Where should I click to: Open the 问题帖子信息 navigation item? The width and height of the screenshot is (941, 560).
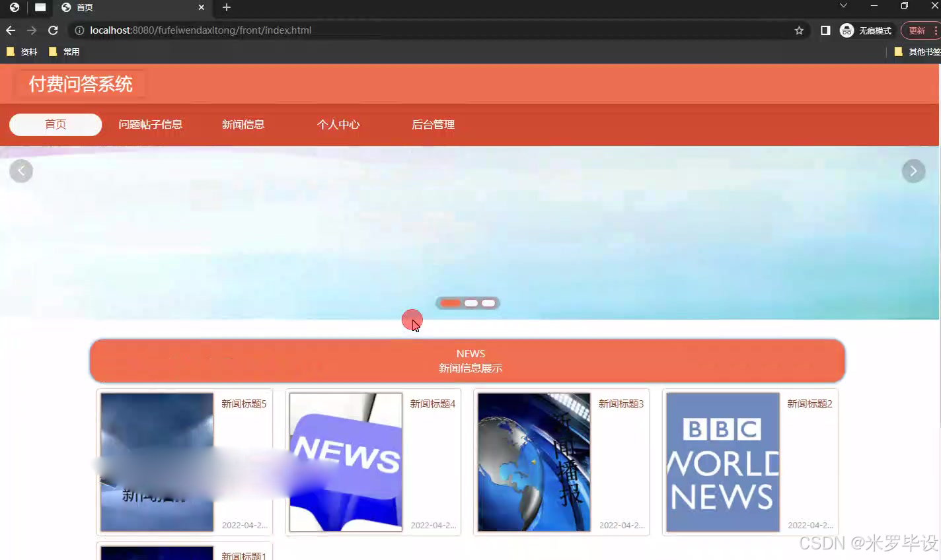click(151, 125)
